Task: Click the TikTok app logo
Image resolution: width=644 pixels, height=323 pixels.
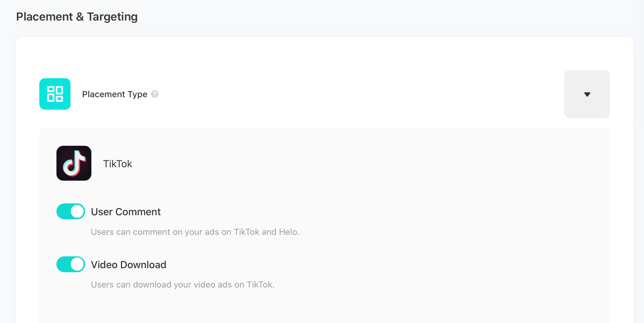Action: point(74,163)
